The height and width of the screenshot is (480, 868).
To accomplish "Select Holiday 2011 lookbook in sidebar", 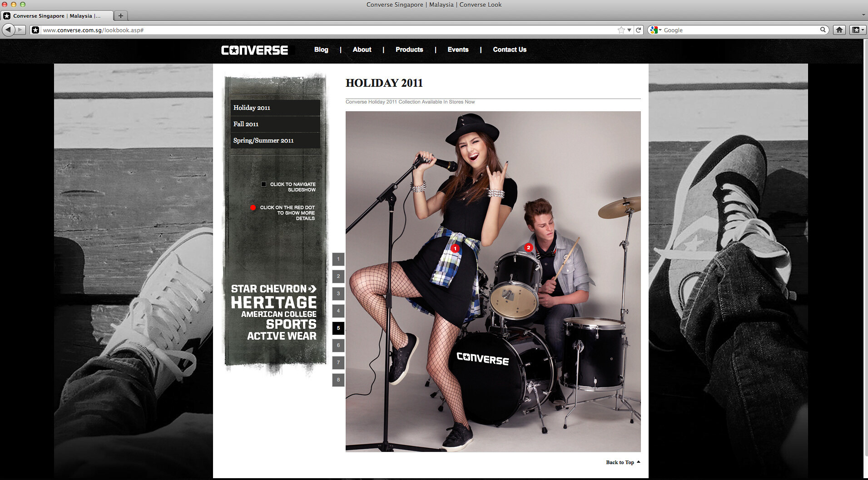I will pos(275,108).
